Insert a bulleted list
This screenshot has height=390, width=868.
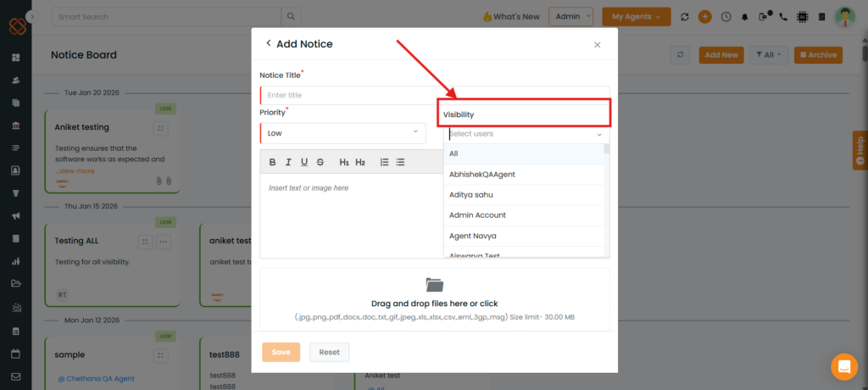coord(400,162)
